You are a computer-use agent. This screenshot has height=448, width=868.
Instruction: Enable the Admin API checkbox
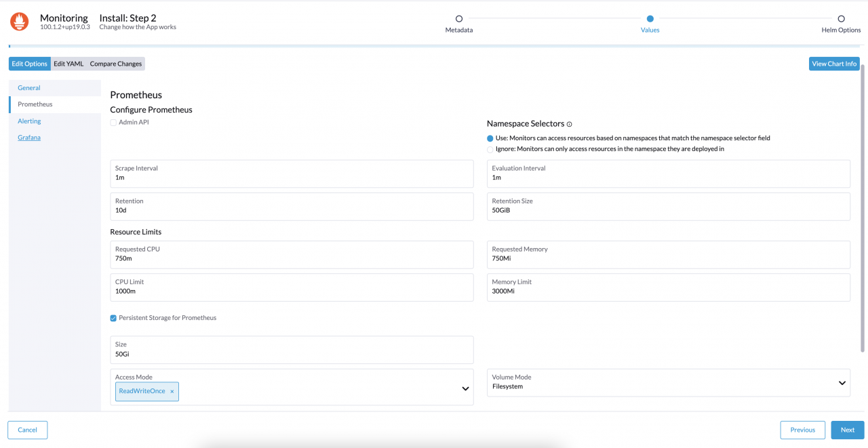click(x=114, y=123)
